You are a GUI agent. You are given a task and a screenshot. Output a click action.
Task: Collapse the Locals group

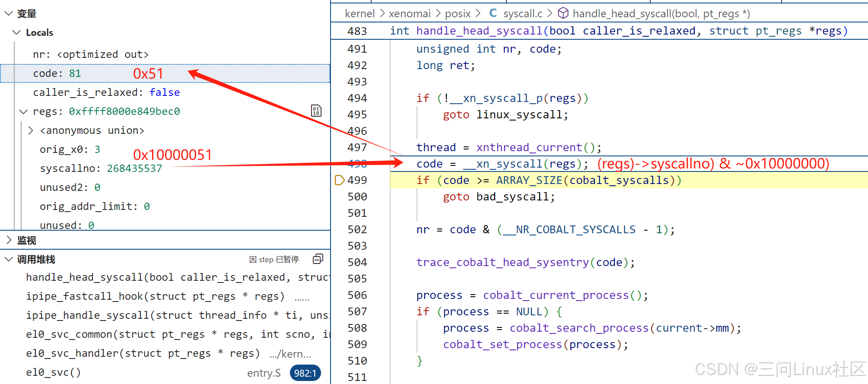[16, 32]
